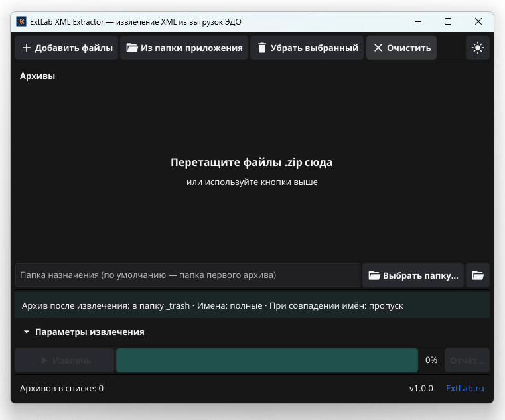505x420 pixels.
Task: Click the 0% progress value
Action: (431, 360)
